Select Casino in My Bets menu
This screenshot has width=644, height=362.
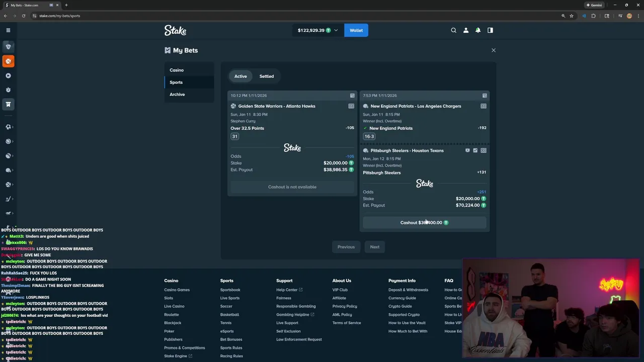pyautogui.click(x=189, y=70)
